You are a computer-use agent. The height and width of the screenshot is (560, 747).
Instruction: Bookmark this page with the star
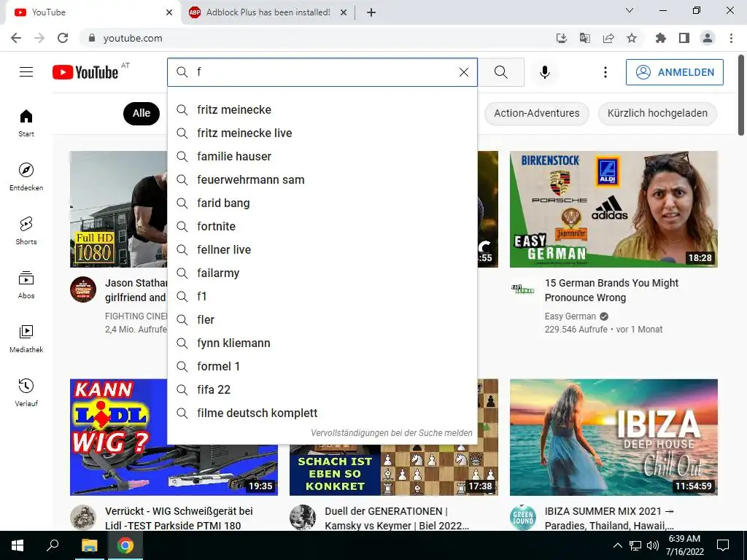pyautogui.click(x=632, y=38)
